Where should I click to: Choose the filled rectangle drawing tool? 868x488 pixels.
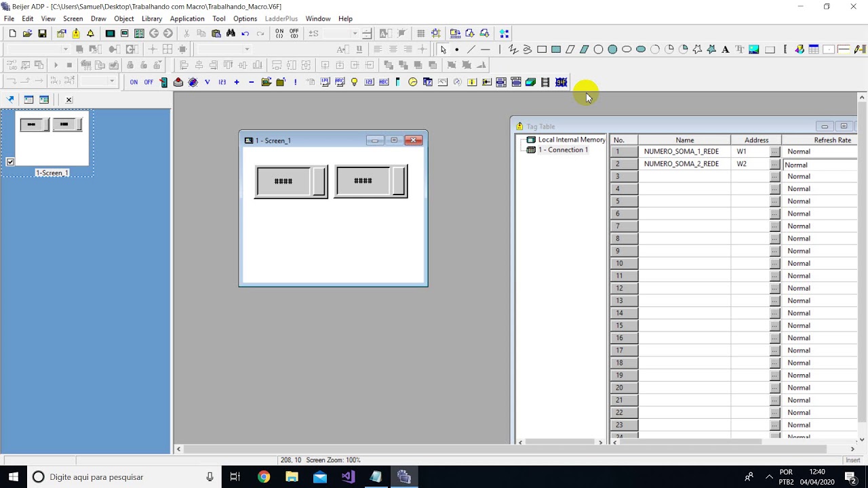coord(556,49)
